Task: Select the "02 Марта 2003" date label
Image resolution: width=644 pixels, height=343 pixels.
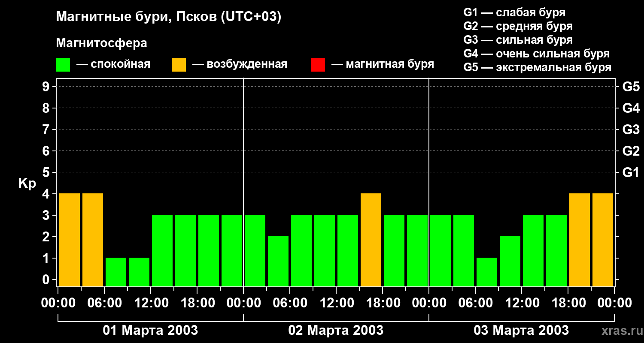Action: click(x=336, y=330)
